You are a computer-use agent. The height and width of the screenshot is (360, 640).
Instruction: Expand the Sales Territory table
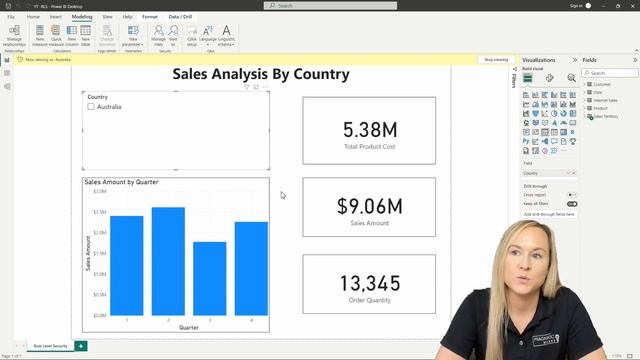(x=584, y=116)
